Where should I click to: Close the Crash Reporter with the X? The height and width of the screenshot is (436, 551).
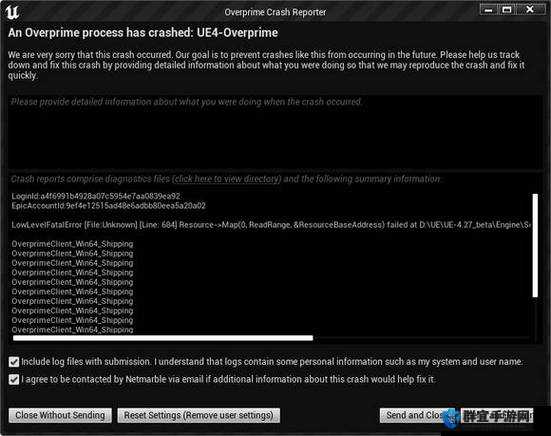[x=530, y=10]
